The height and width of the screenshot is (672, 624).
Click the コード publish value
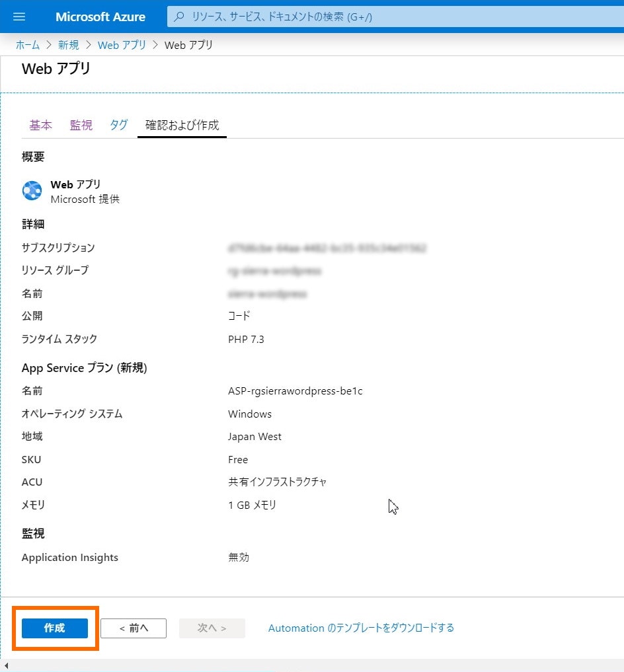pyautogui.click(x=239, y=317)
